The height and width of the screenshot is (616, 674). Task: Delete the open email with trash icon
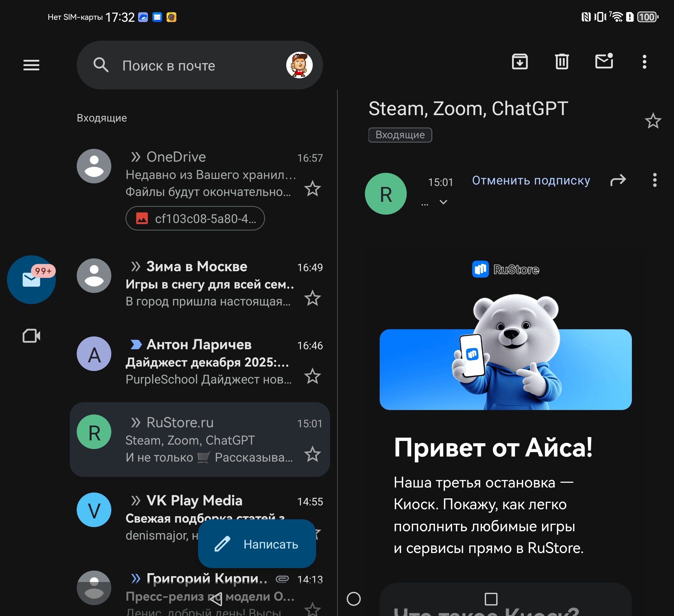[x=562, y=62]
